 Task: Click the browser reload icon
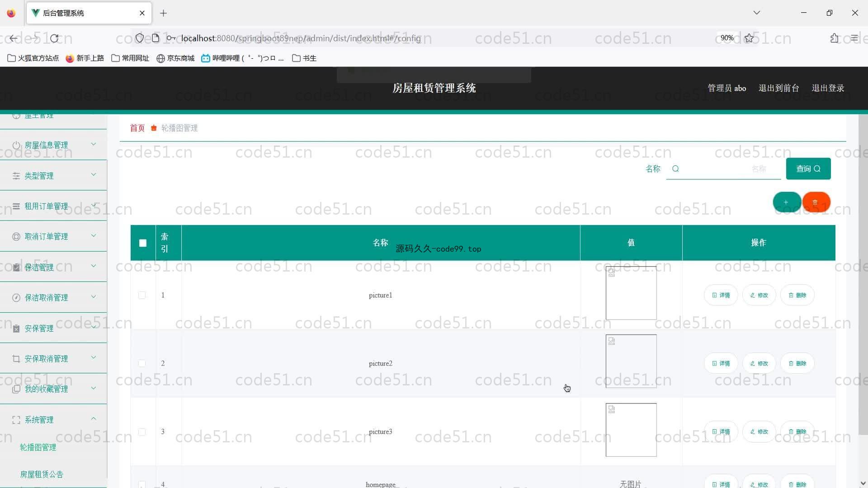[55, 38]
